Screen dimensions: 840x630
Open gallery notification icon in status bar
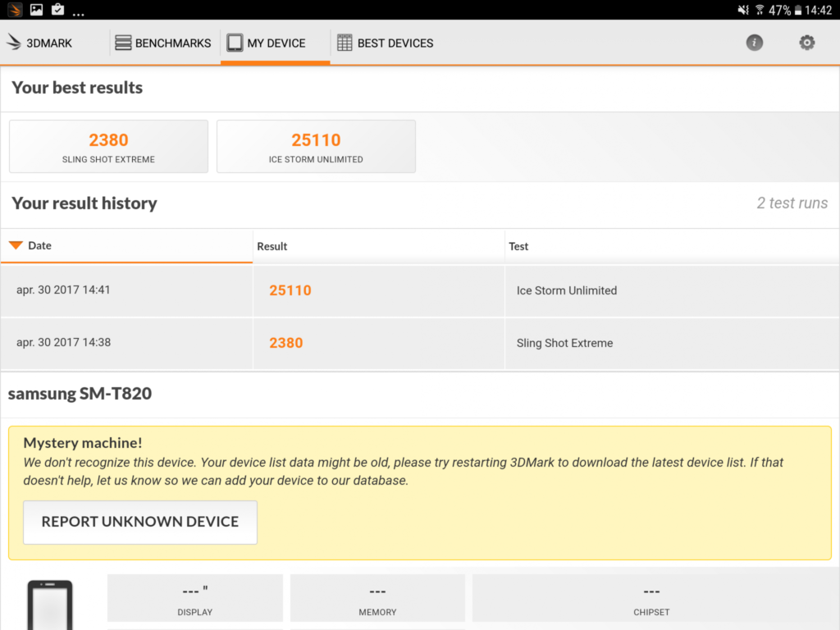(x=36, y=9)
